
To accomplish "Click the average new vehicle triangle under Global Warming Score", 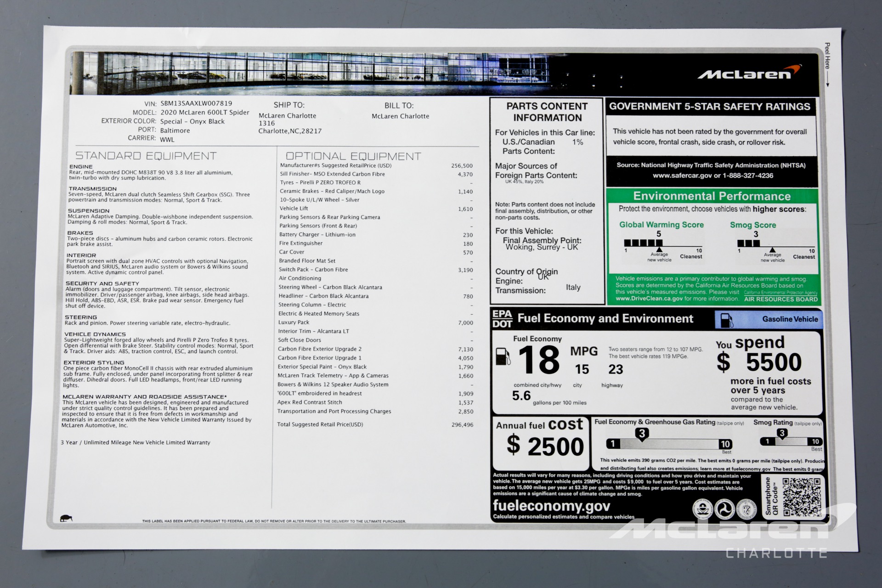I will [659, 249].
